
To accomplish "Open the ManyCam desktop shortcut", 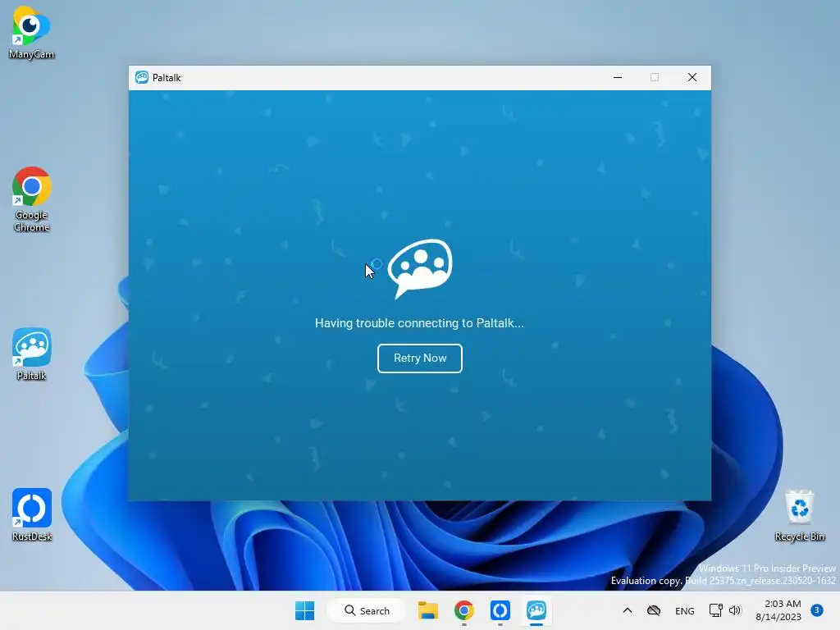I will pyautogui.click(x=32, y=33).
